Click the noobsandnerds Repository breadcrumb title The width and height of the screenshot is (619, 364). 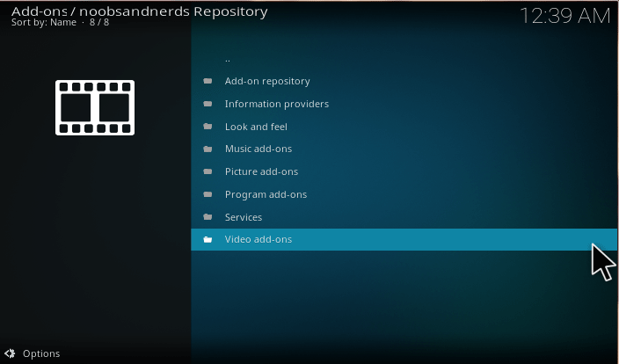click(174, 11)
